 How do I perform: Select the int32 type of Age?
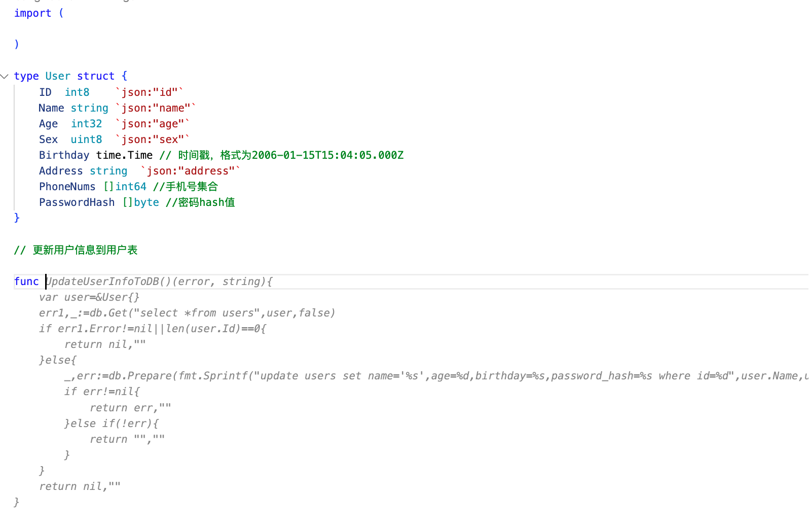point(86,124)
